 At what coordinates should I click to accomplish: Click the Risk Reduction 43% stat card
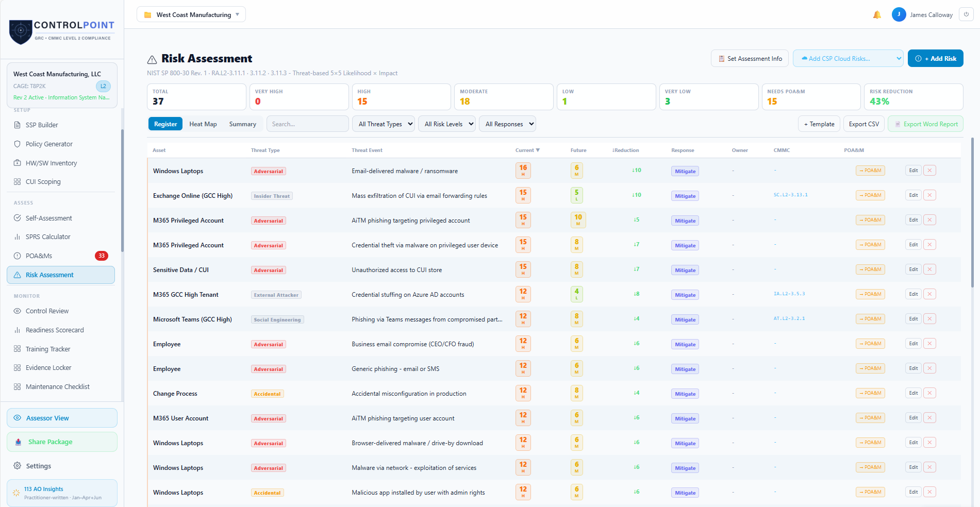tap(913, 97)
